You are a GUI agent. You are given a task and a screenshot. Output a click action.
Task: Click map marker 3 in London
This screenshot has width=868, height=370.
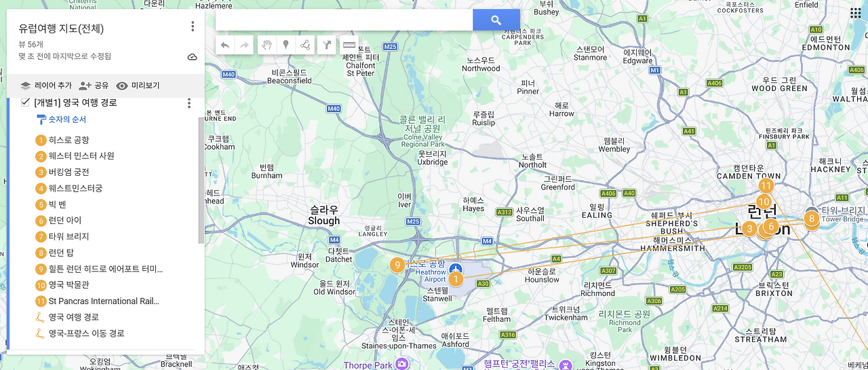point(749,229)
